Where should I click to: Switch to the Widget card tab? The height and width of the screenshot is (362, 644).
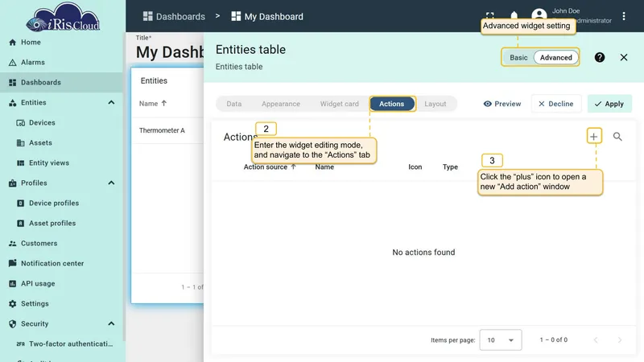pos(339,104)
